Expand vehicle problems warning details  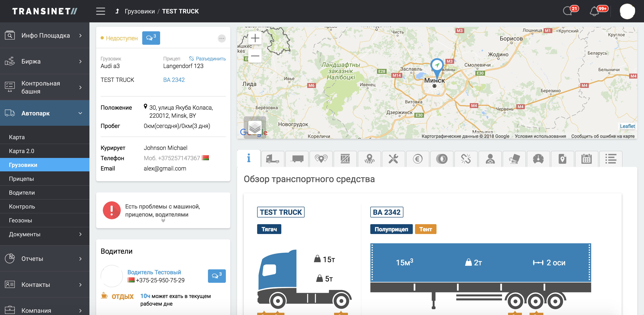[x=163, y=220]
